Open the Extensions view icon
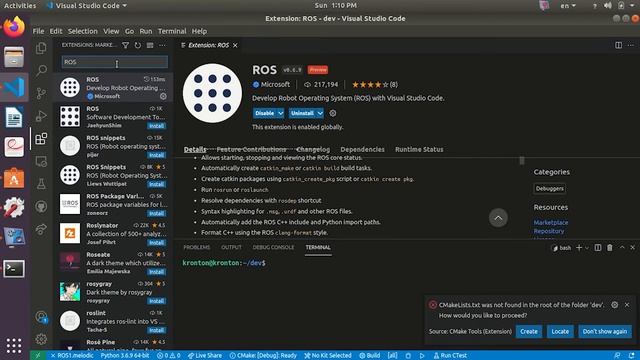The width and height of the screenshot is (640, 360). (41, 139)
